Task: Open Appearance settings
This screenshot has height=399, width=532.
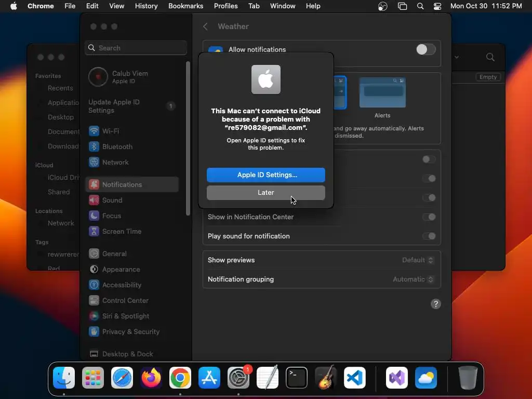Action: [131, 270]
